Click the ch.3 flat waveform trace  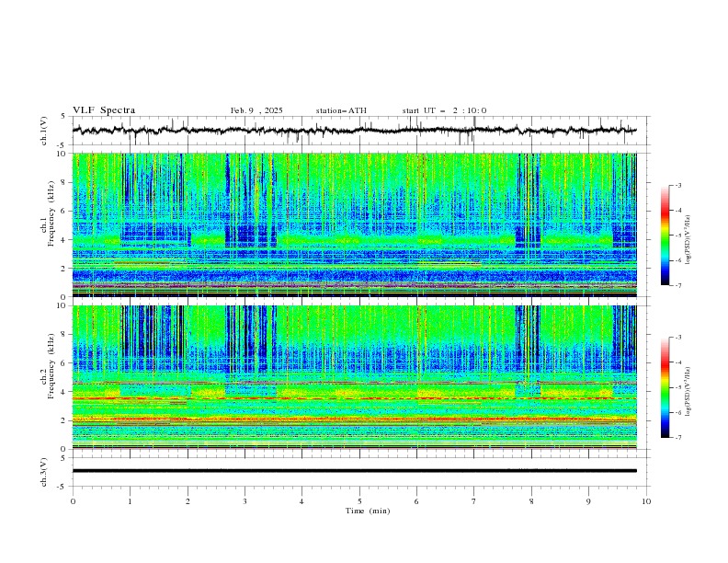[354, 471]
